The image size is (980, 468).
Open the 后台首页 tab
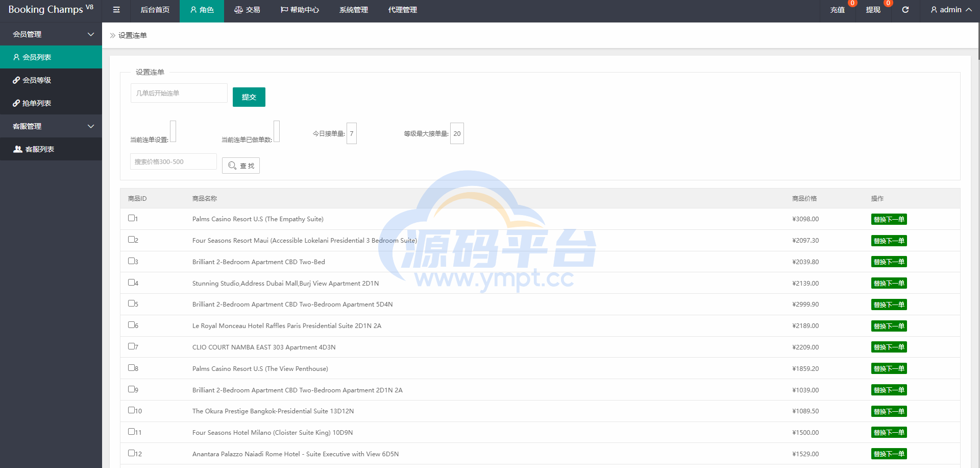[x=155, y=10]
